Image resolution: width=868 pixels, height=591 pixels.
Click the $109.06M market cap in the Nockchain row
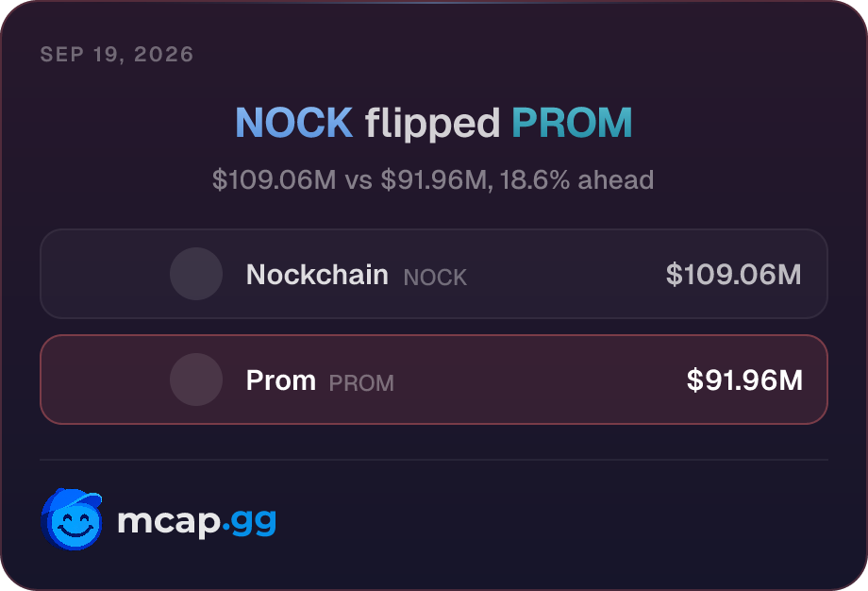pos(733,274)
